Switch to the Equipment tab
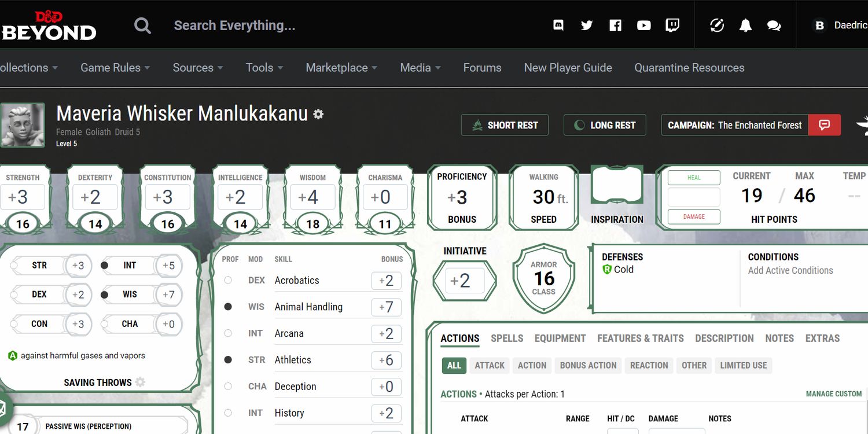This screenshot has height=434, width=868. (x=560, y=339)
